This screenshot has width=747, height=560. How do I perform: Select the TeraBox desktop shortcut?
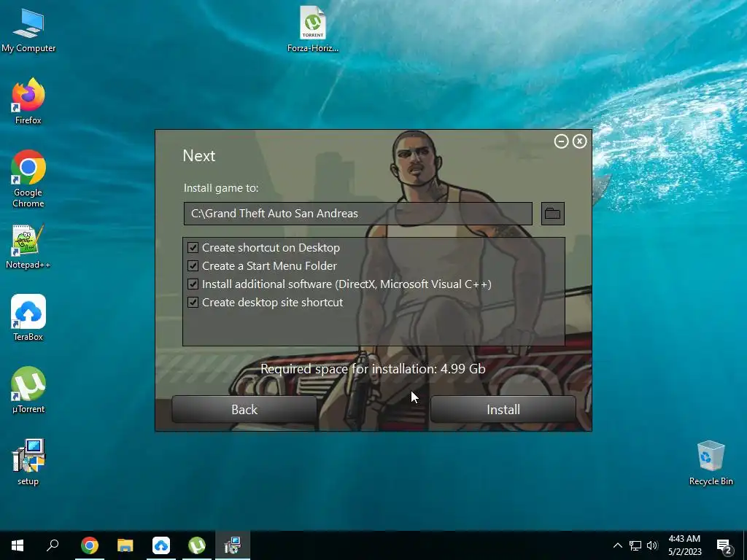tap(28, 318)
